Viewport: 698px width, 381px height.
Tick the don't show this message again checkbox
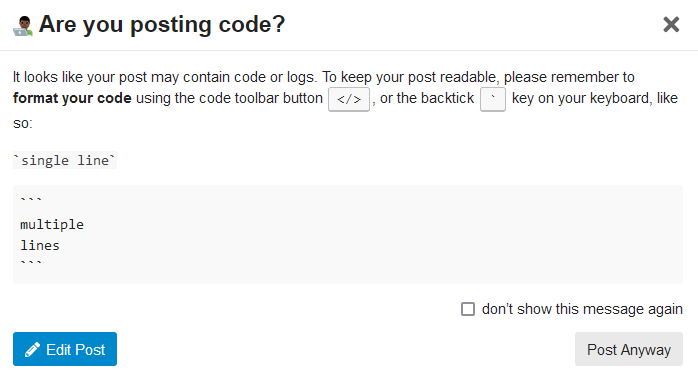(x=467, y=309)
